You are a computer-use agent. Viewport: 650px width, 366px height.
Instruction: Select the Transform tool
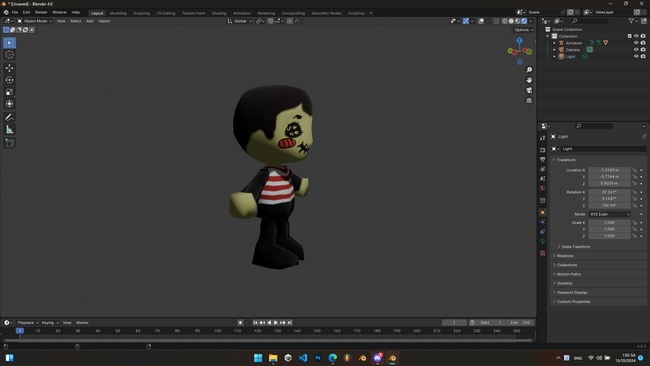[x=10, y=104]
